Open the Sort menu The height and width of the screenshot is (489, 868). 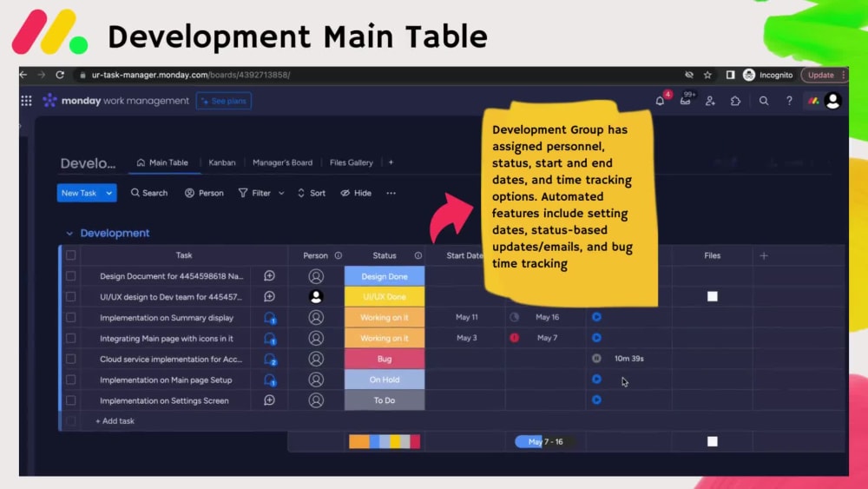(x=311, y=193)
